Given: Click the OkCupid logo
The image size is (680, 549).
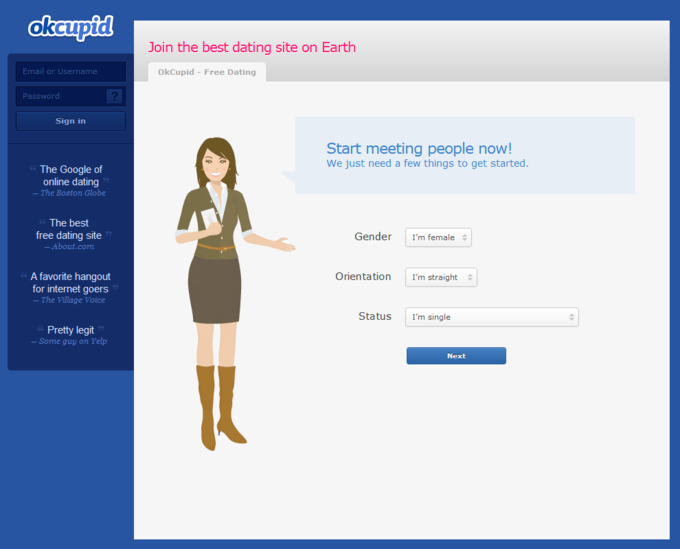Looking at the screenshot, I should (71, 27).
